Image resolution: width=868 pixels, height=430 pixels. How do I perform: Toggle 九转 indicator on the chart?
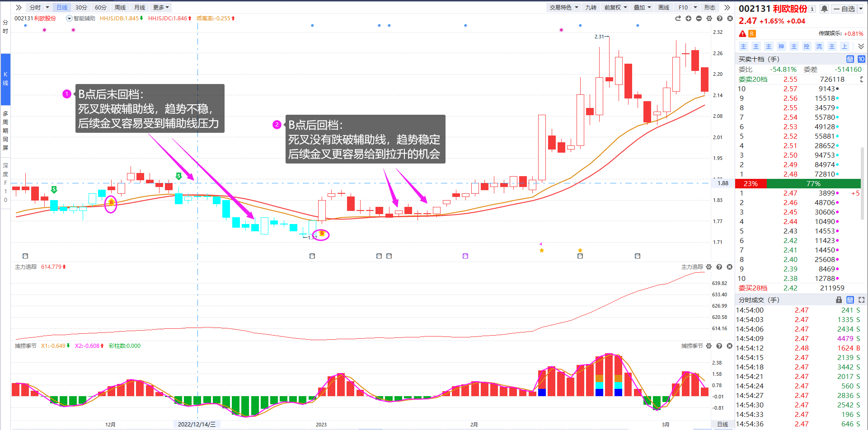coord(591,8)
